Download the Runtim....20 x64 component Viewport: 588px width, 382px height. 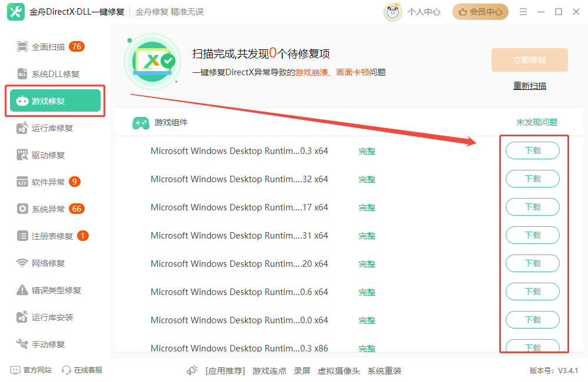point(533,263)
